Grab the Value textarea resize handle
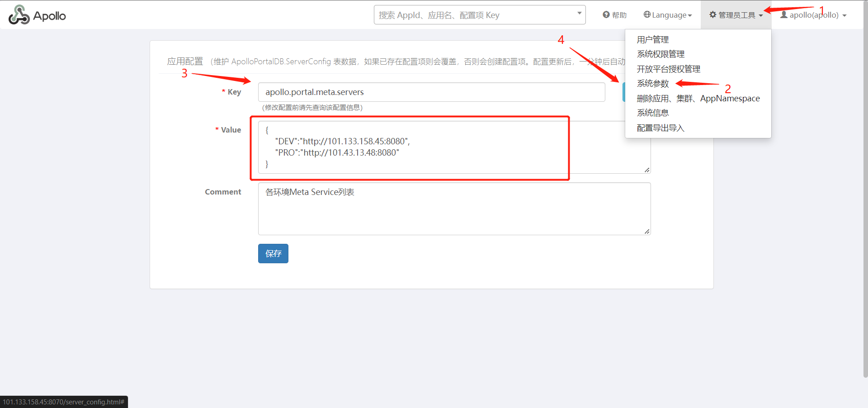 [x=647, y=170]
